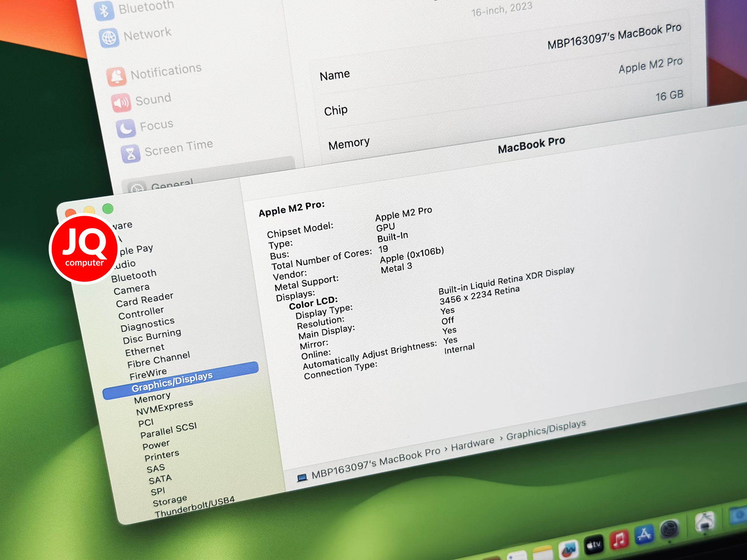Viewport: 747px width, 560px height.
Task: Select Ethernet in the hardware list
Action: pyautogui.click(x=145, y=350)
